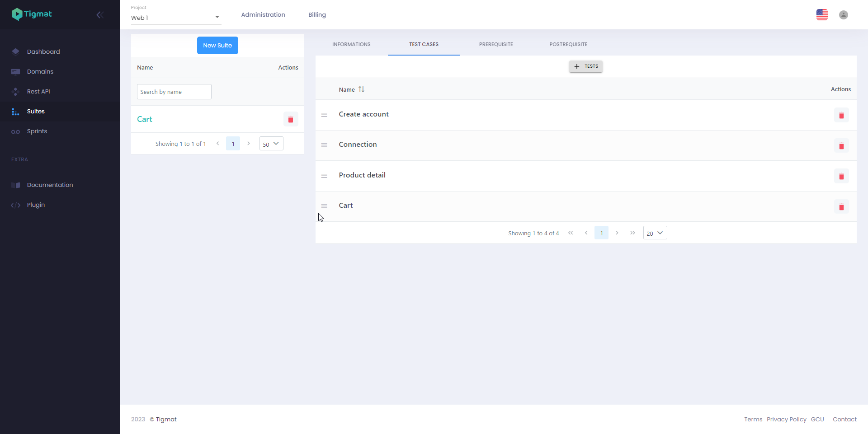Click the Name column header in test cases

point(347,89)
